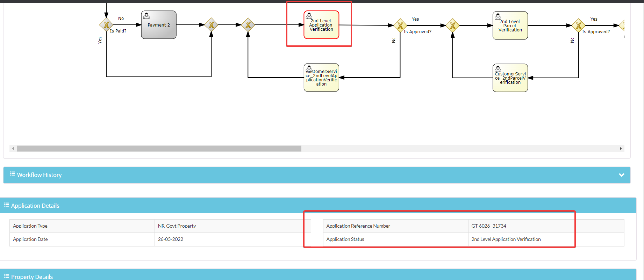Click the Application Type label cell
The image size is (644, 280).
(x=82, y=226)
